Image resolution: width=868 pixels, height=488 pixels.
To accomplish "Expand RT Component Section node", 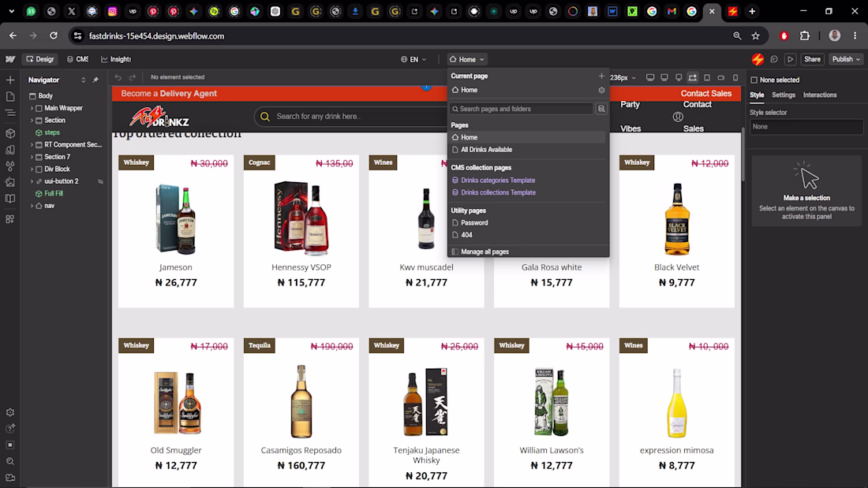I will click(x=32, y=145).
